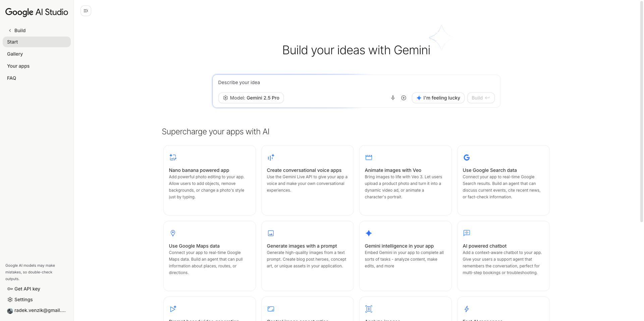Click the Gemini sparkle icon on intelligence card
This screenshot has height=321, width=644.
(x=369, y=233)
